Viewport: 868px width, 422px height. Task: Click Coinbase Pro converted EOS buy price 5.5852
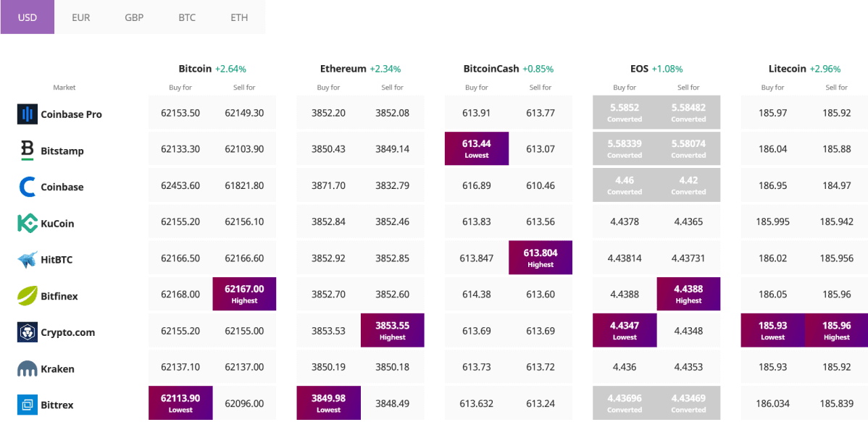coord(625,112)
